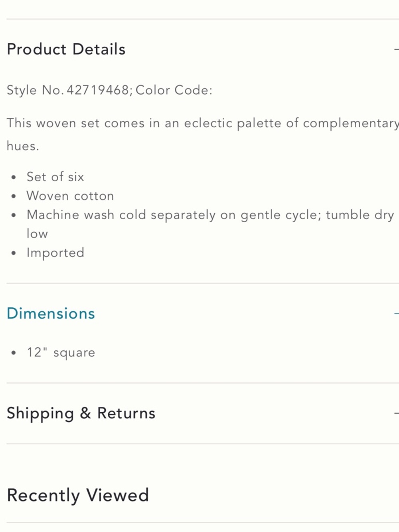Click the "Set of six" bullet
399x532 pixels.
[x=55, y=177]
